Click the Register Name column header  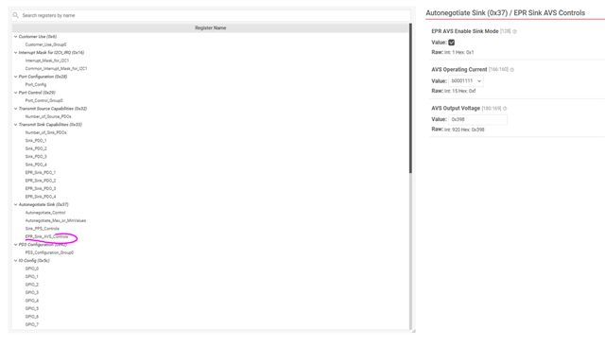[x=210, y=27]
